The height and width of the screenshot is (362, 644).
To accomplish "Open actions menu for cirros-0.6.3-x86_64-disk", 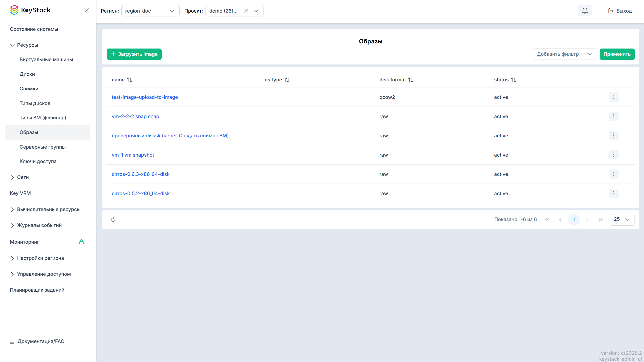I will point(614,174).
